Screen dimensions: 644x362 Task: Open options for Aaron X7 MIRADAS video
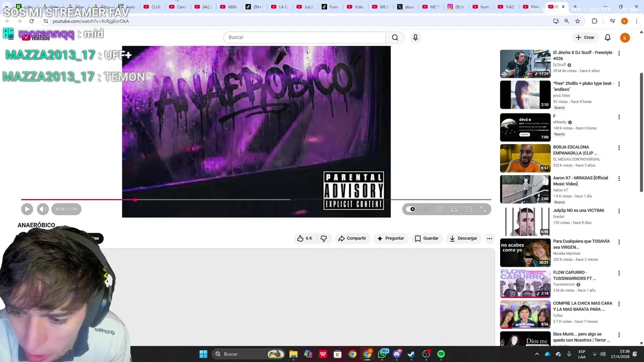pos(619,178)
